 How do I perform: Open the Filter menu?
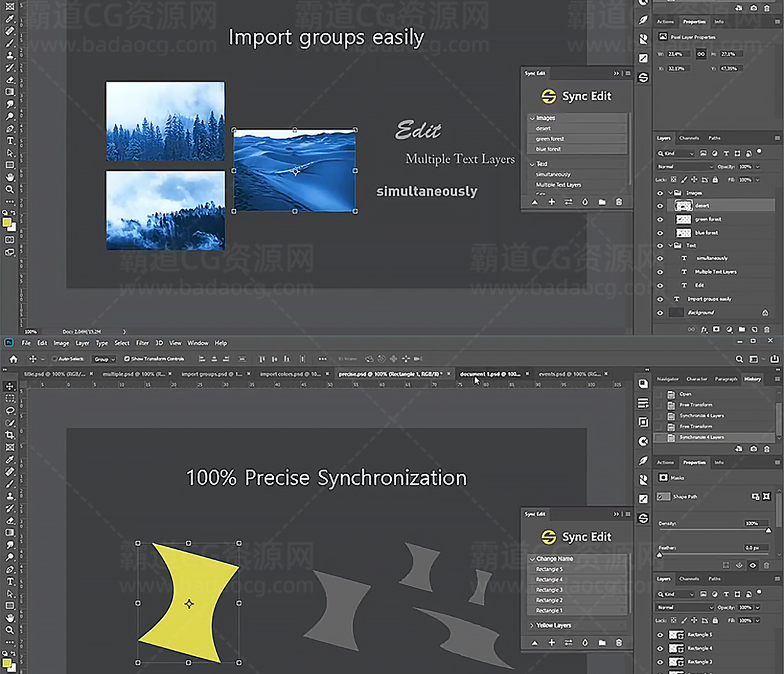tap(142, 343)
